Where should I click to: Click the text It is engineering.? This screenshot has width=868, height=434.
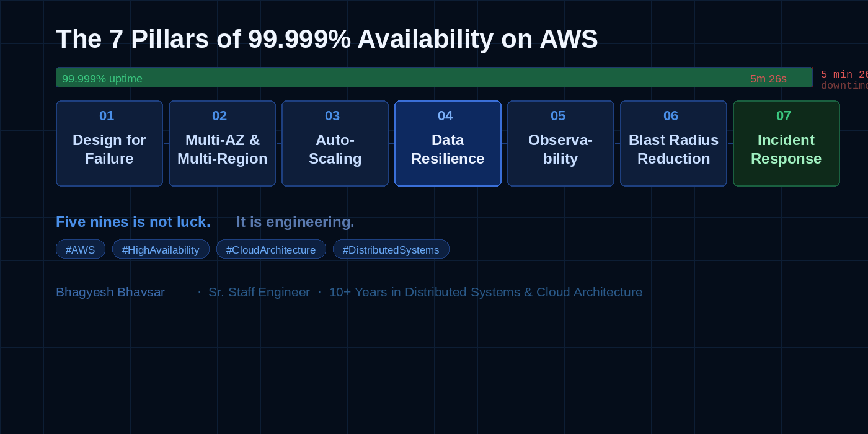click(295, 222)
